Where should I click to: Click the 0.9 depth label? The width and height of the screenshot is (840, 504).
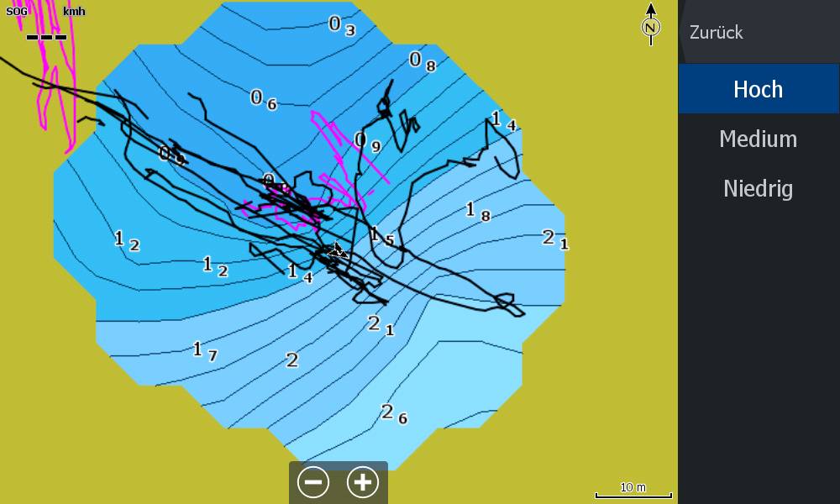click(x=367, y=142)
